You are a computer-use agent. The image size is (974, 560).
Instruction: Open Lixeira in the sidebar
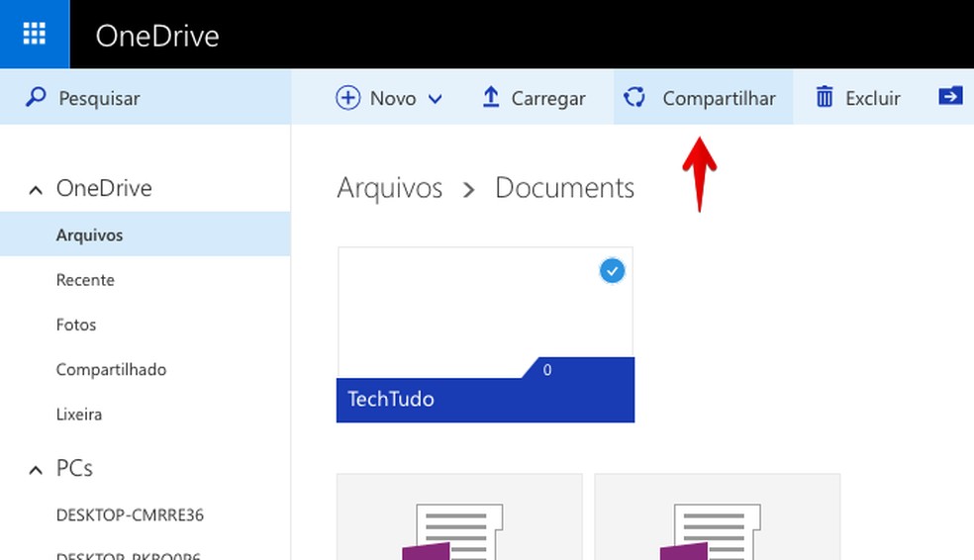click(x=79, y=415)
